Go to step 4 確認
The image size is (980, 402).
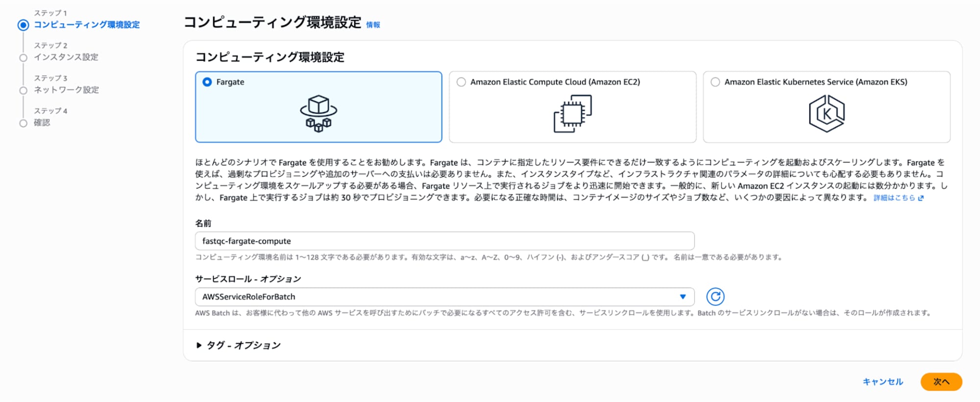point(42,123)
